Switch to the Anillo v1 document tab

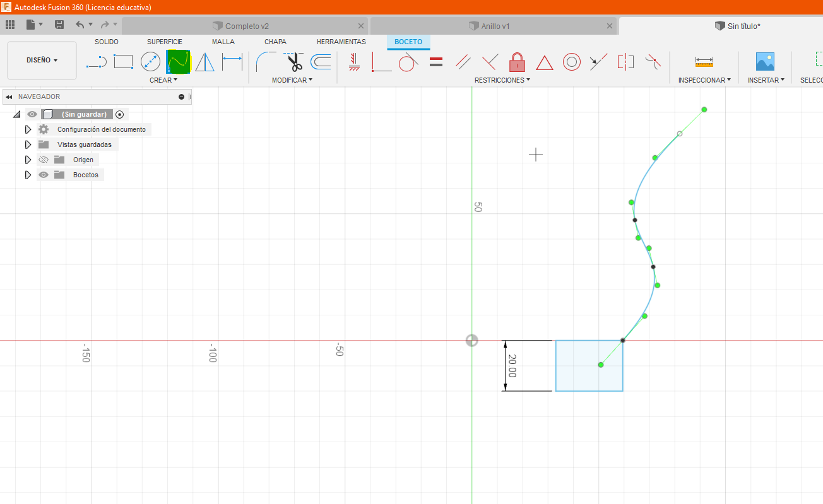click(x=494, y=26)
